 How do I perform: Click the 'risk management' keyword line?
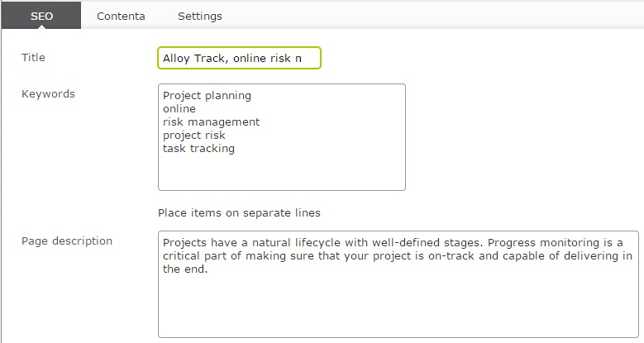tap(211, 122)
